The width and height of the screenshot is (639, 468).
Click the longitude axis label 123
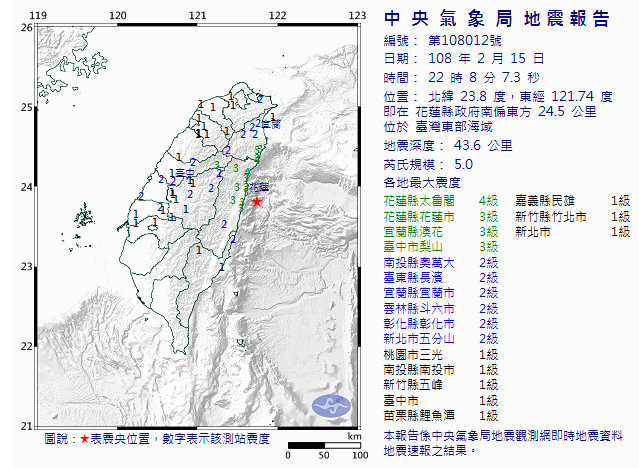[x=357, y=15]
